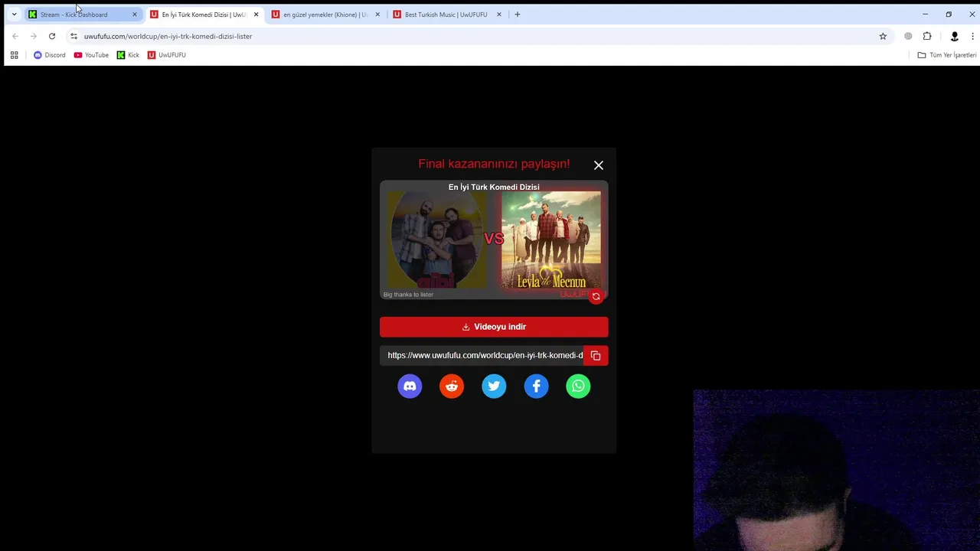The width and height of the screenshot is (980, 551).
Task: Click the extension icon beside bookmark star
Action: click(x=908, y=36)
